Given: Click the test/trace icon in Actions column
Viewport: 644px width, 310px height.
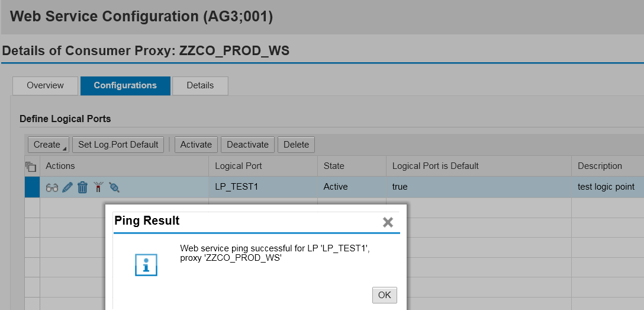Looking at the screenshot, I should pos(114,187).
